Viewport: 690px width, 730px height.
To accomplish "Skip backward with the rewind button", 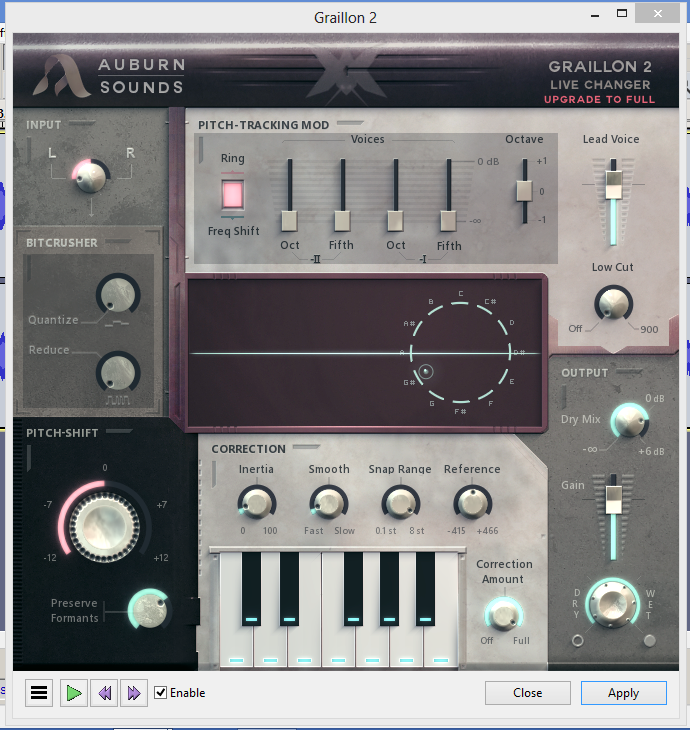I will (104, 693).
